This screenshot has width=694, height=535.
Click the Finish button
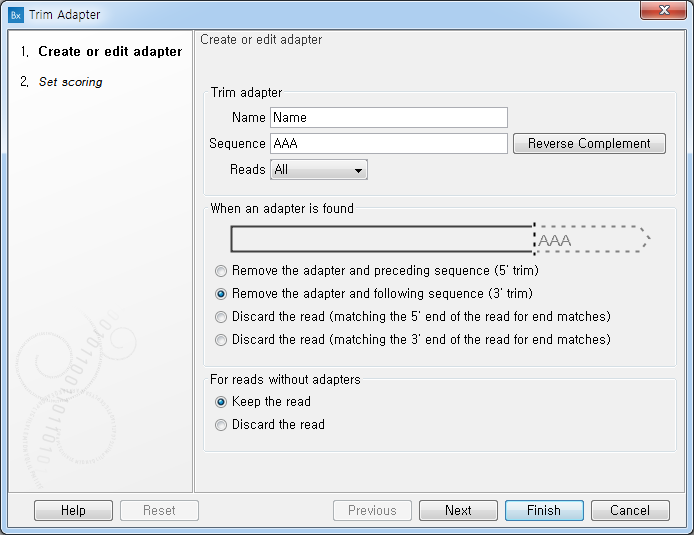click(544, 510)
